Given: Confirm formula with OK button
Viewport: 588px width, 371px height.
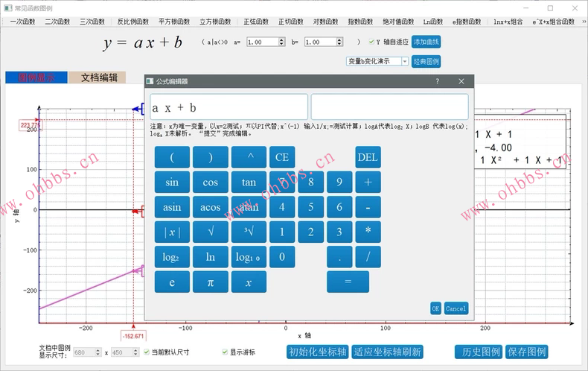Looking at the screenshot, I should point(435,308).
